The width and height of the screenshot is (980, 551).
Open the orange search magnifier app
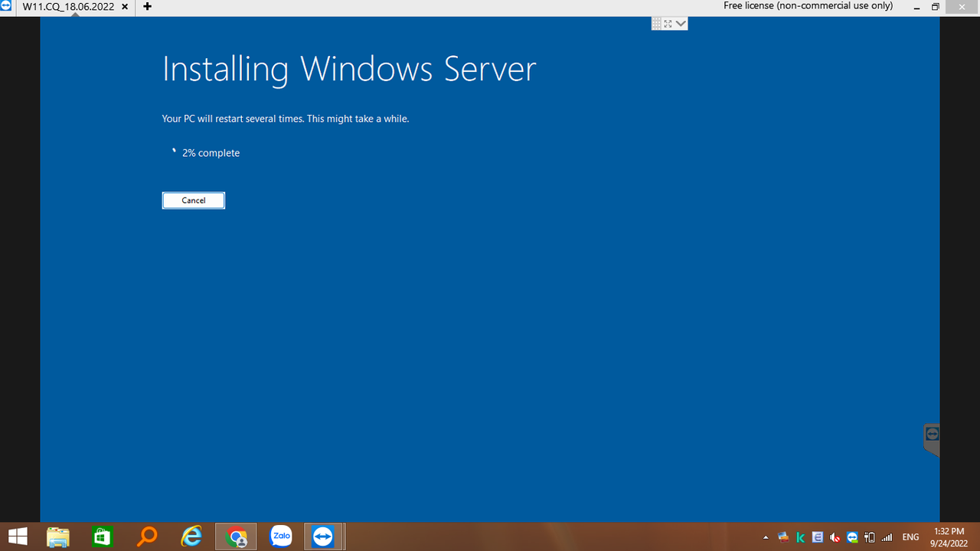coord(146,536)
